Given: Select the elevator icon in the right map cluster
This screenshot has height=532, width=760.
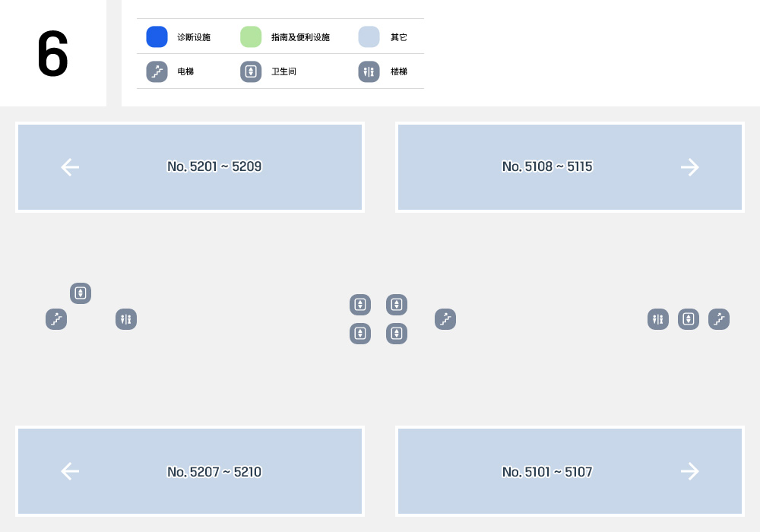Looking at the screenshot, I should tap(689, 319).
